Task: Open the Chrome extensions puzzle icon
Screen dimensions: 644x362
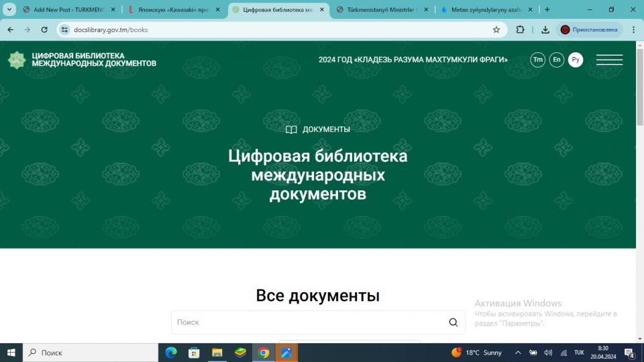Action: (x=520, y=29)
